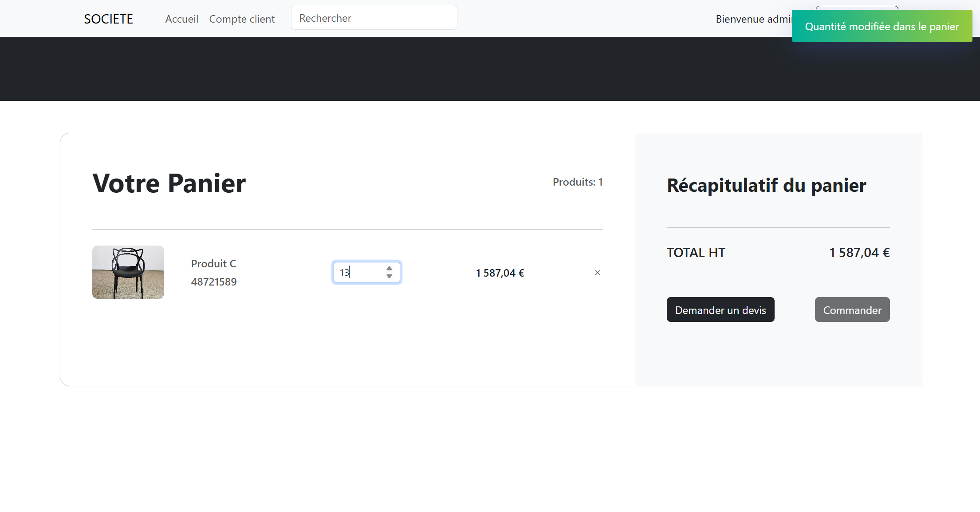Remove Produit C with the X icon

(597, 273)
